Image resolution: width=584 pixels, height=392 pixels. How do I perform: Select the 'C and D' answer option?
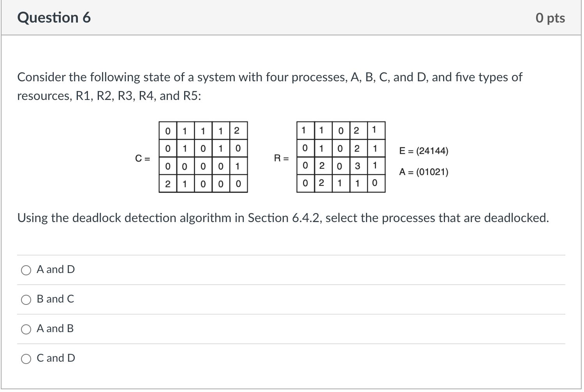(26, 359)
